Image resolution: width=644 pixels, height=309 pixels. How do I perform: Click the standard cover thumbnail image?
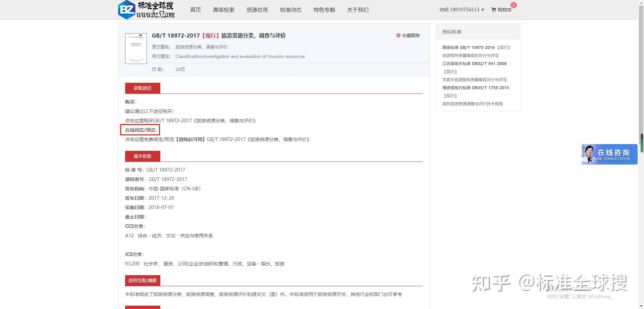(x=136, y=48)
